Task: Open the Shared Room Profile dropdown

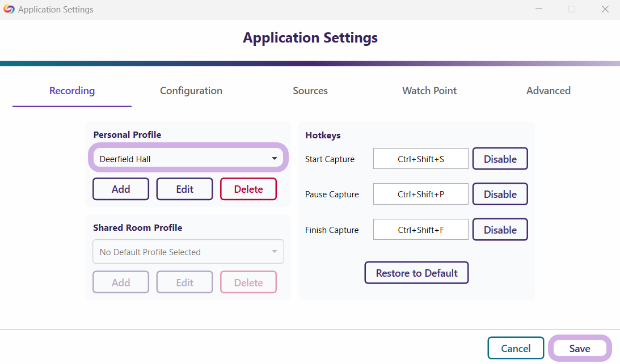Action: (x=188, y=252)
